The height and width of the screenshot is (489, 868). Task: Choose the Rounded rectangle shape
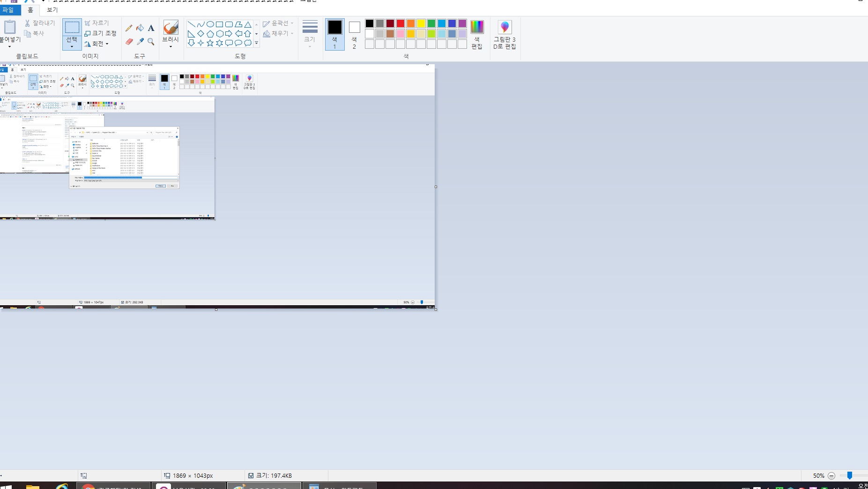pyautogui.click(x=229, y=24)
